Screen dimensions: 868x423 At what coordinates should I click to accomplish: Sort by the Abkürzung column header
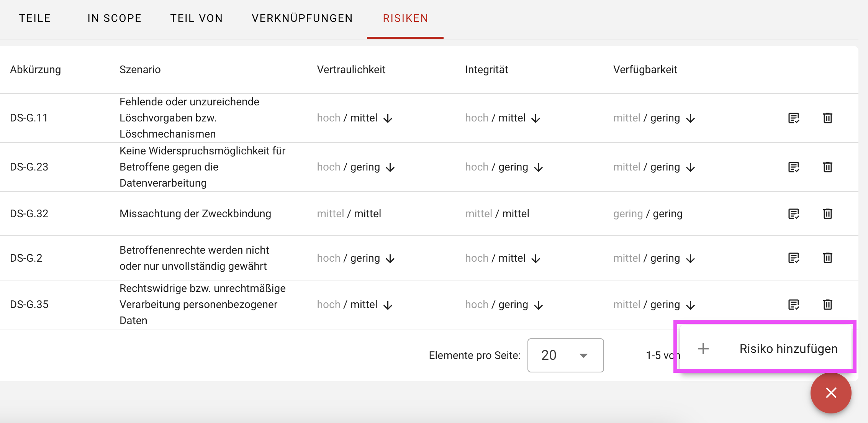[36, 70]
